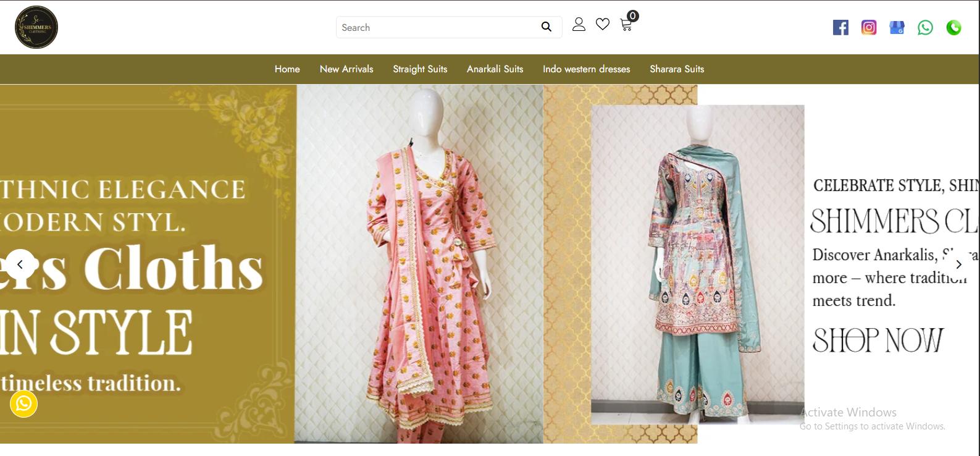Click the search magnifier icon
Viewport: 980px width, 456px height.
pyautogui.click(x=546, y=27)
